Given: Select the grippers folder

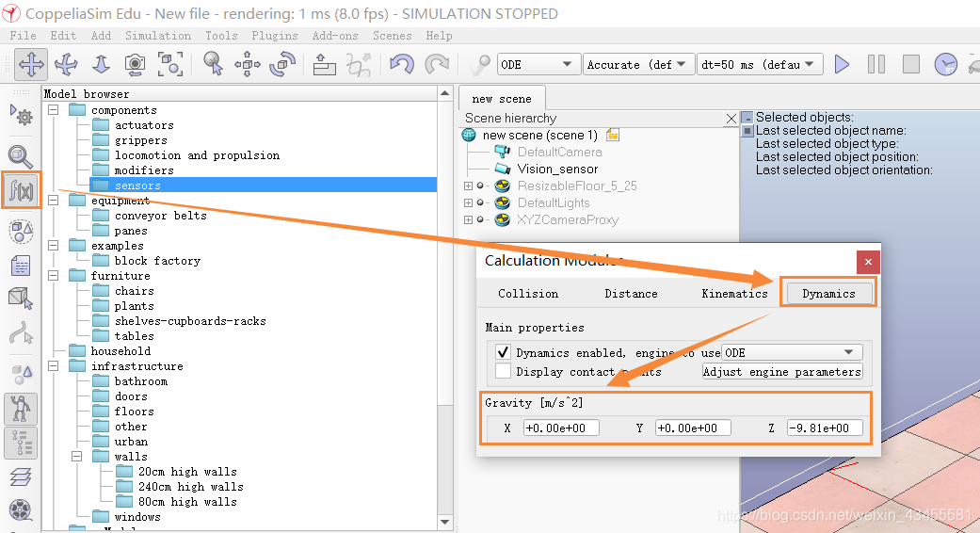Looking at the screenshot, I should click(140, 140).
